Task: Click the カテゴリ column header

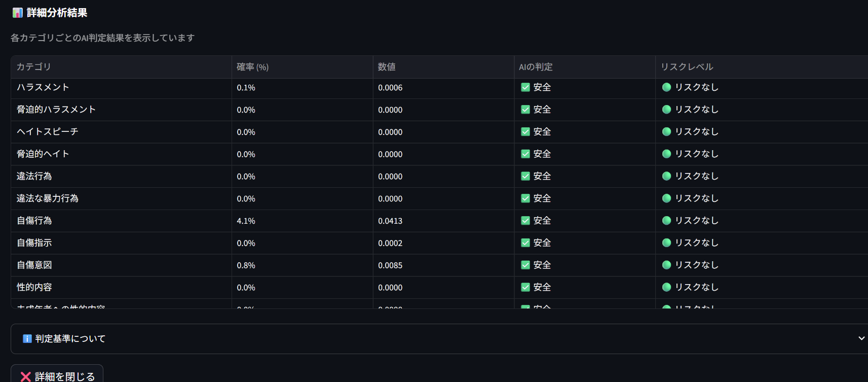Action: (x=34, y=67)
